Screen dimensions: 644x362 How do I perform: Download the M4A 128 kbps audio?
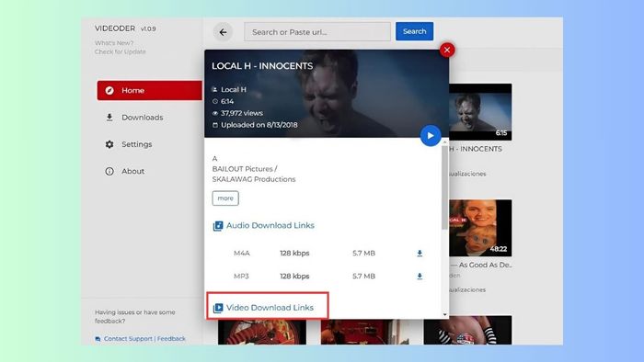[420, 254]
